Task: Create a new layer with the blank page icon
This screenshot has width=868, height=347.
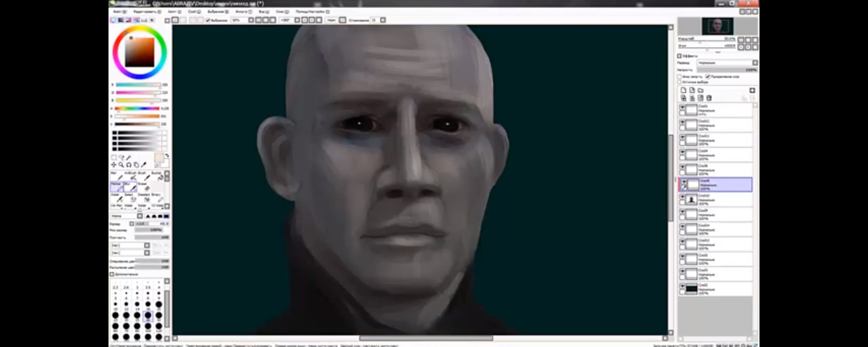Action: tap(684, 90)
